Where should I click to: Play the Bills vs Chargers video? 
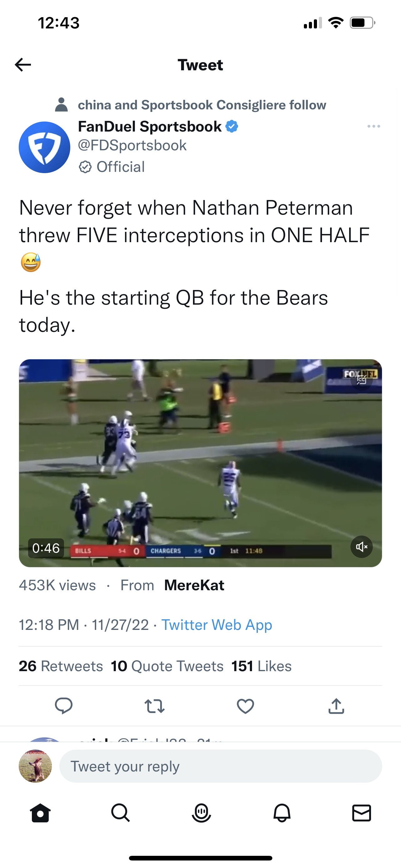200,463
